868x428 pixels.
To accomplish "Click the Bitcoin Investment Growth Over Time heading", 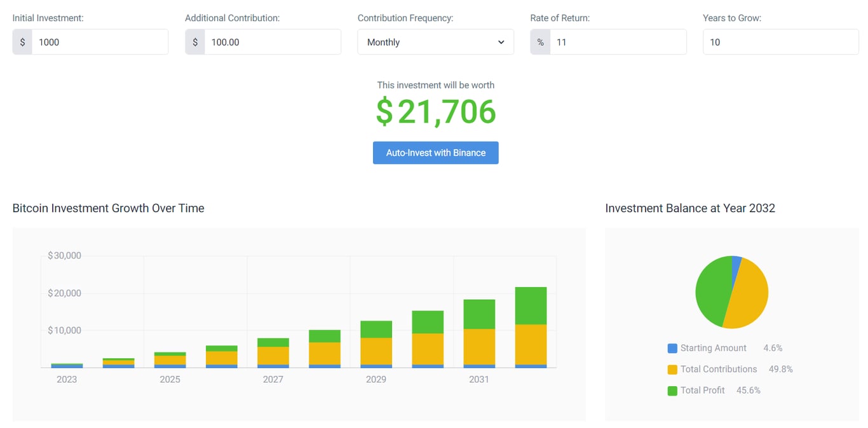I will click(x=108, y=208).
